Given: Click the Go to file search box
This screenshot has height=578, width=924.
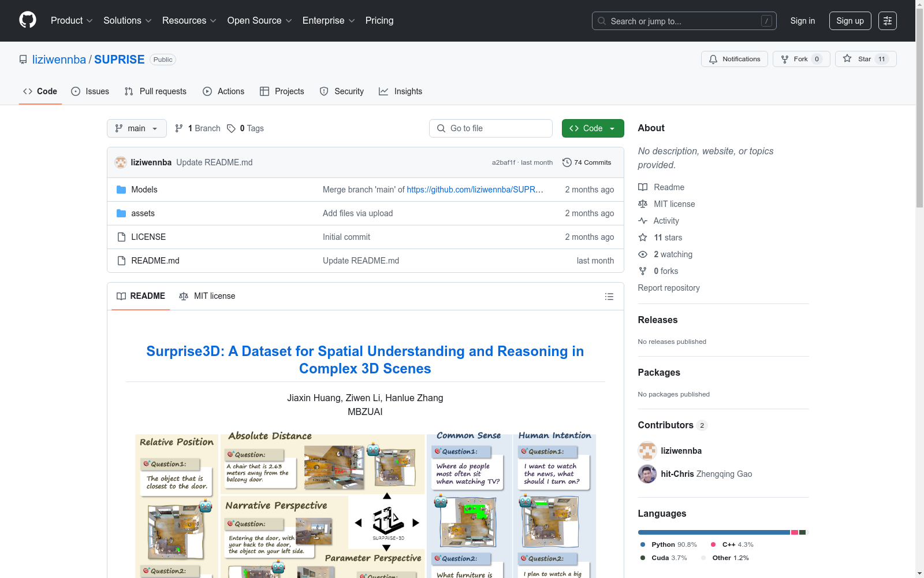Looking at the screenshot, I should [491, 128].
